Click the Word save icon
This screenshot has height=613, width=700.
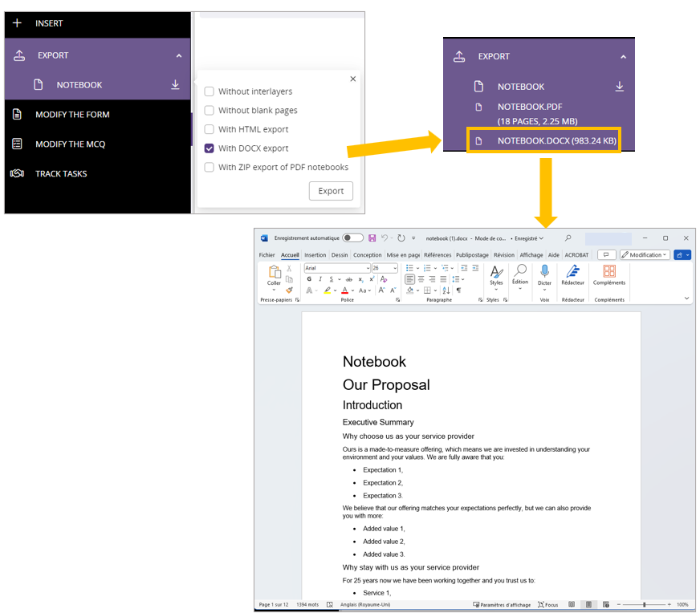coord(372,238)
